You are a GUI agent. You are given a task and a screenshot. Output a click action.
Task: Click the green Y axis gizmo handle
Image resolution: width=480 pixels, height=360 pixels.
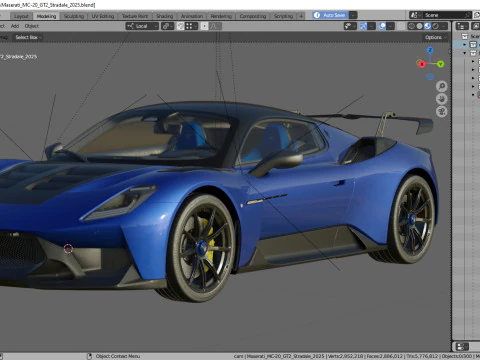click(x=441, y=64)
